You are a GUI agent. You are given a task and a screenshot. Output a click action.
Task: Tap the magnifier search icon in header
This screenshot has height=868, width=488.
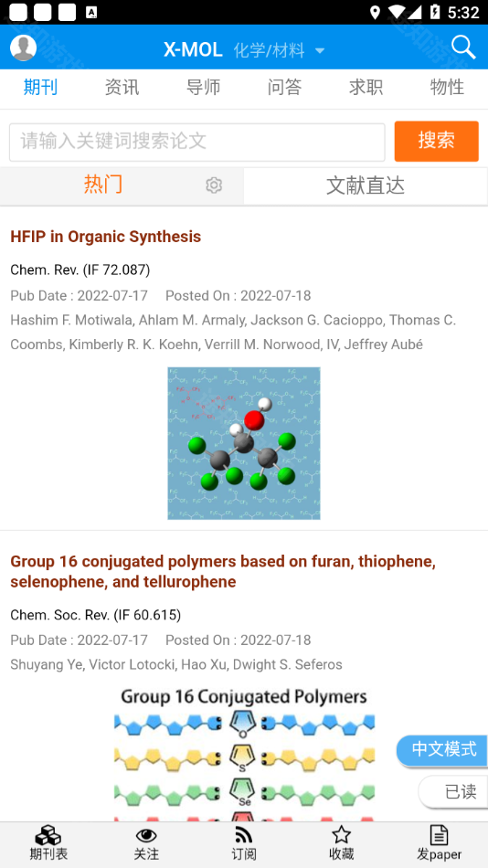click(463, 48)
